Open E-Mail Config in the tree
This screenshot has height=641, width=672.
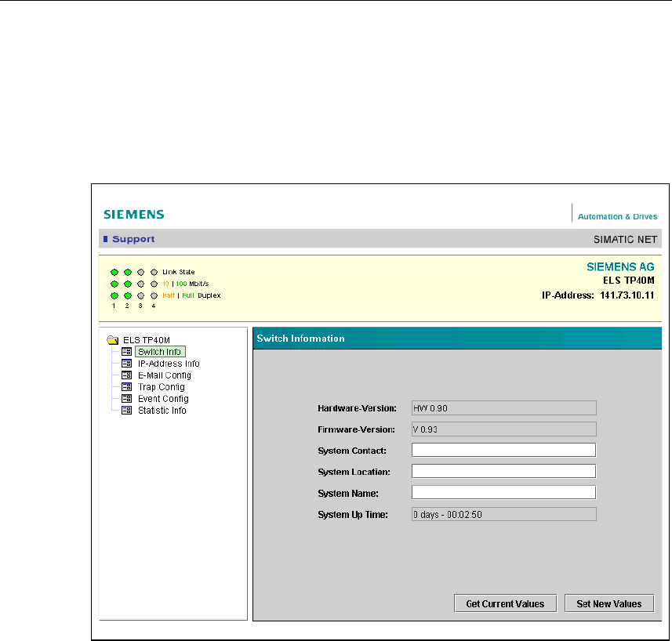point(165,375)
